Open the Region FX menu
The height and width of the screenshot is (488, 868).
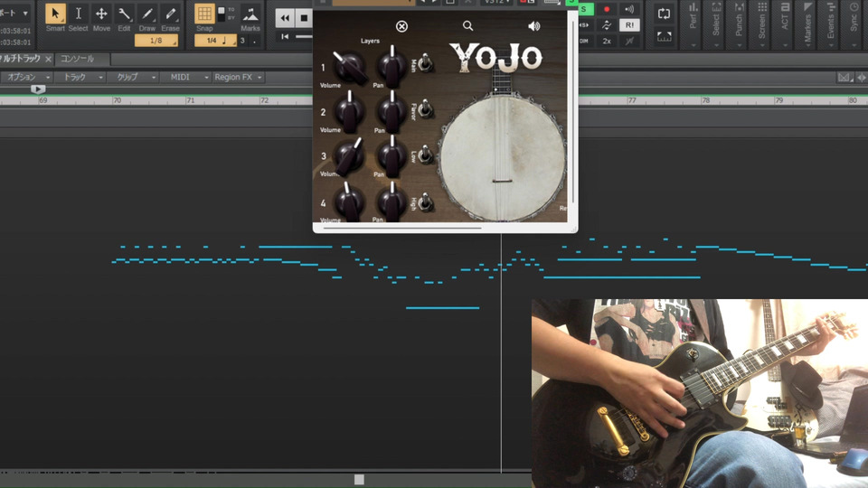tap(238, 77)
